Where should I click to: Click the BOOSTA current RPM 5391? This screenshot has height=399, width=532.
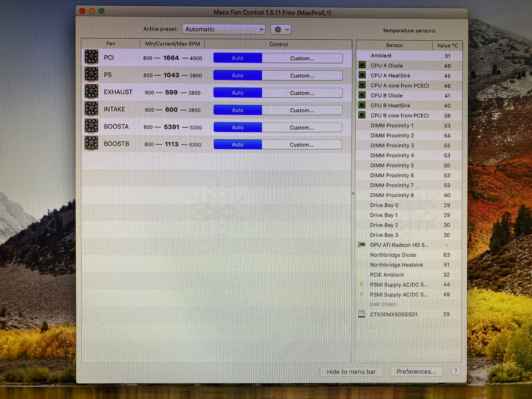coord(172,127)
